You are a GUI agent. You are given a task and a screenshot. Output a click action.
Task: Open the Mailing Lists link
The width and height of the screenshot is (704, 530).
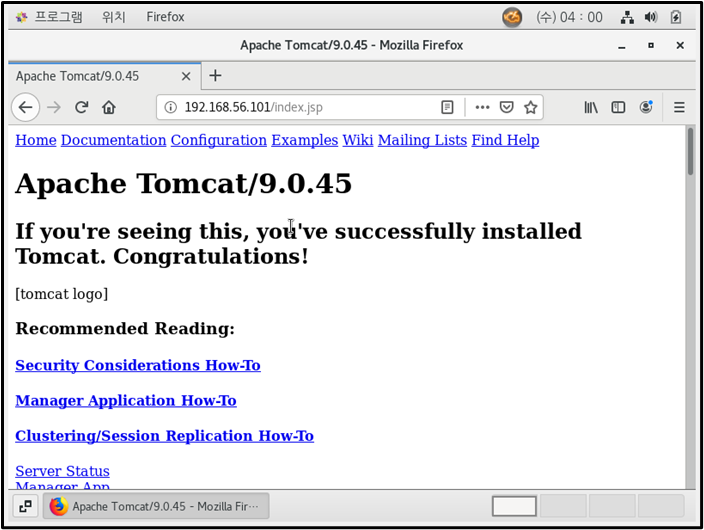(x=422, y=140)
